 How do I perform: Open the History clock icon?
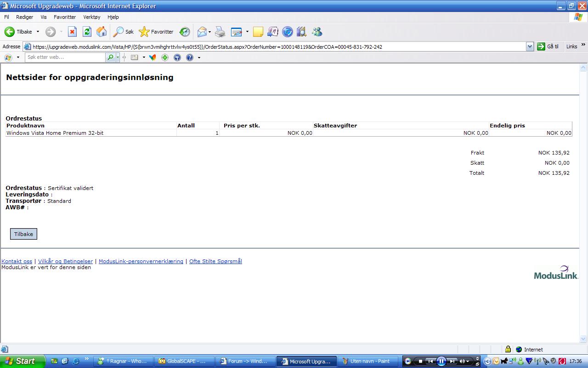pyautogui.click(x=185, y=32)
